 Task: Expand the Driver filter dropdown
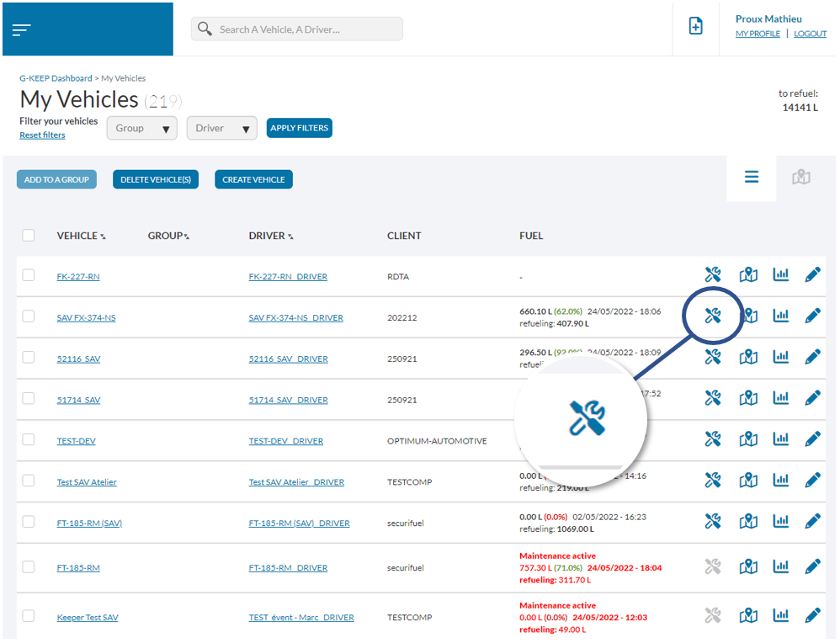[x=221, y=129]
